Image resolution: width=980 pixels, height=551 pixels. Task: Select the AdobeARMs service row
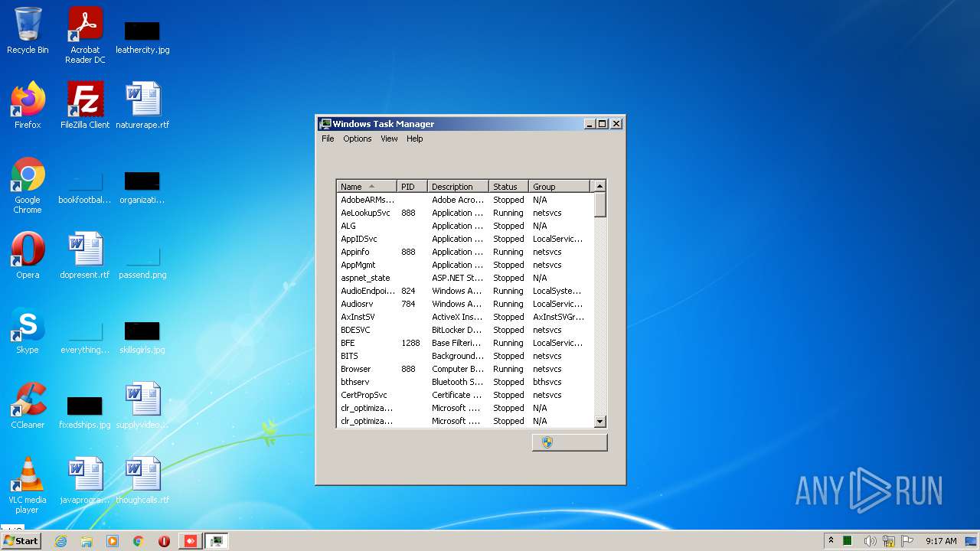pyautogui.click(x=465, y=200)
